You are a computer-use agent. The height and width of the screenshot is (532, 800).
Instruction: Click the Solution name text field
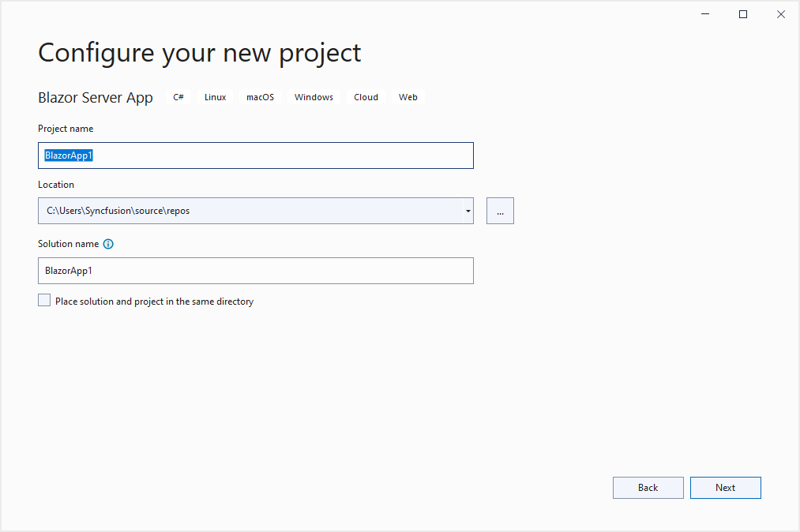[x=255, y=271]
